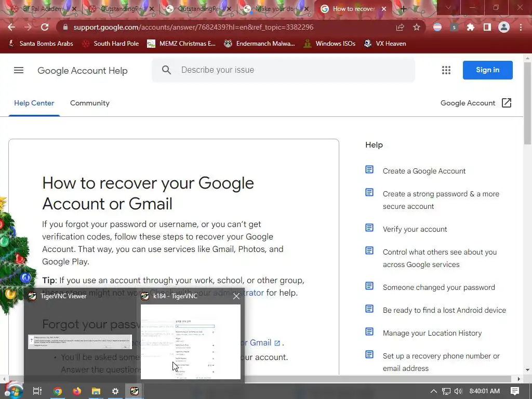Open MEMZ Christmas bookmark
The height and width of the screenshot is (399, 532).
(181, 44)
